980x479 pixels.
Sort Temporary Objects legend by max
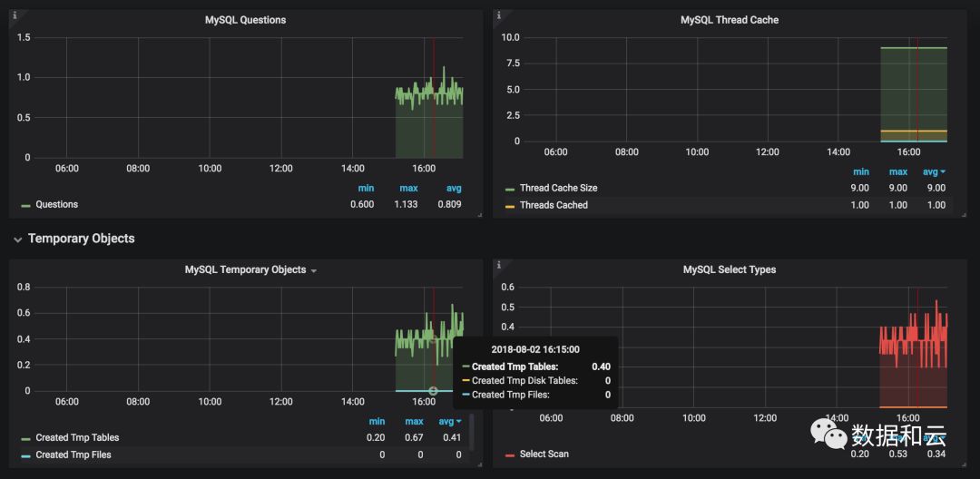tap(414, 422)
